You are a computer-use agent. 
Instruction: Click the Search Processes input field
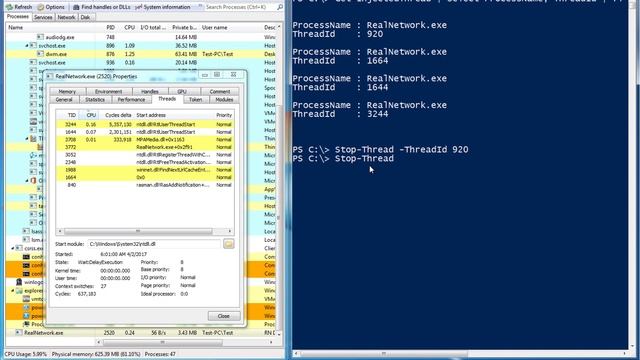[240, 7]
